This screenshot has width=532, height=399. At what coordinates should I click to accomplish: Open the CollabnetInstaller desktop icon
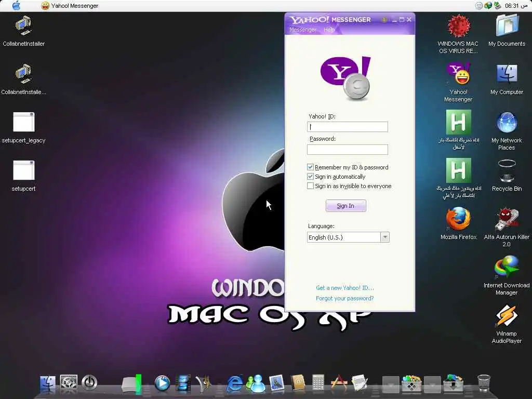[23, 31]
